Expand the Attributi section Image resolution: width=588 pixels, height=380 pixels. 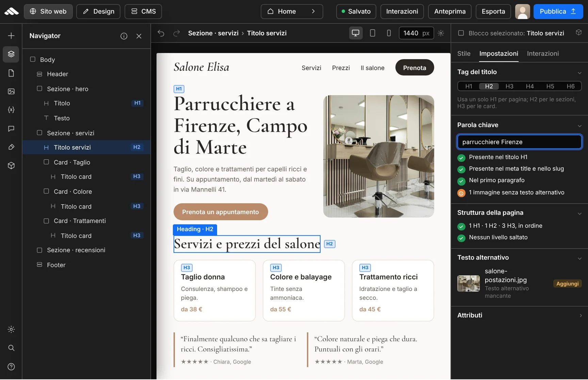581,315
